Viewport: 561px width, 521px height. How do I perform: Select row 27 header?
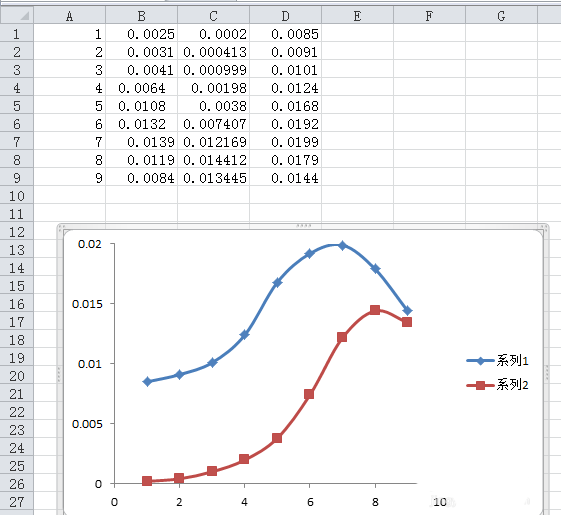(x=17, y=502)
